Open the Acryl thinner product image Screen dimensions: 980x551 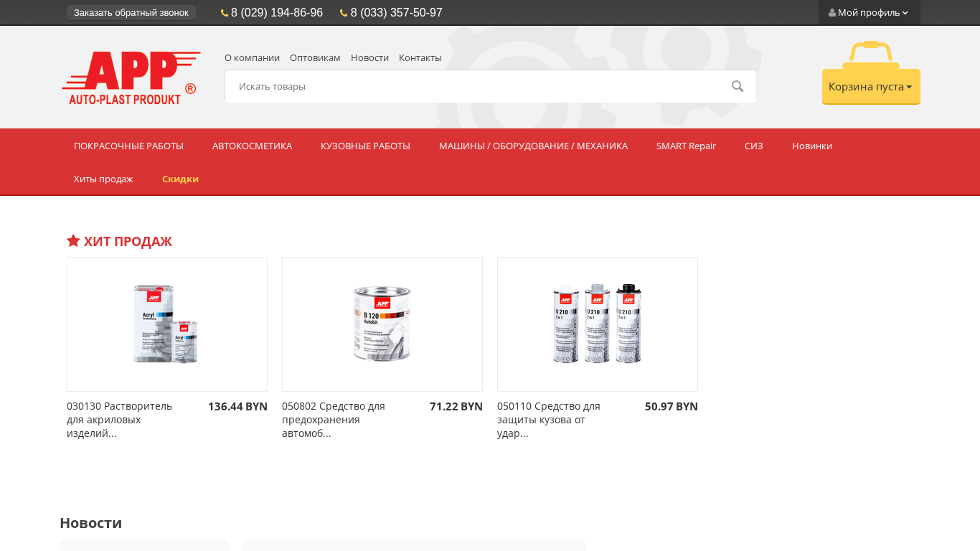(x=167, y=324)
